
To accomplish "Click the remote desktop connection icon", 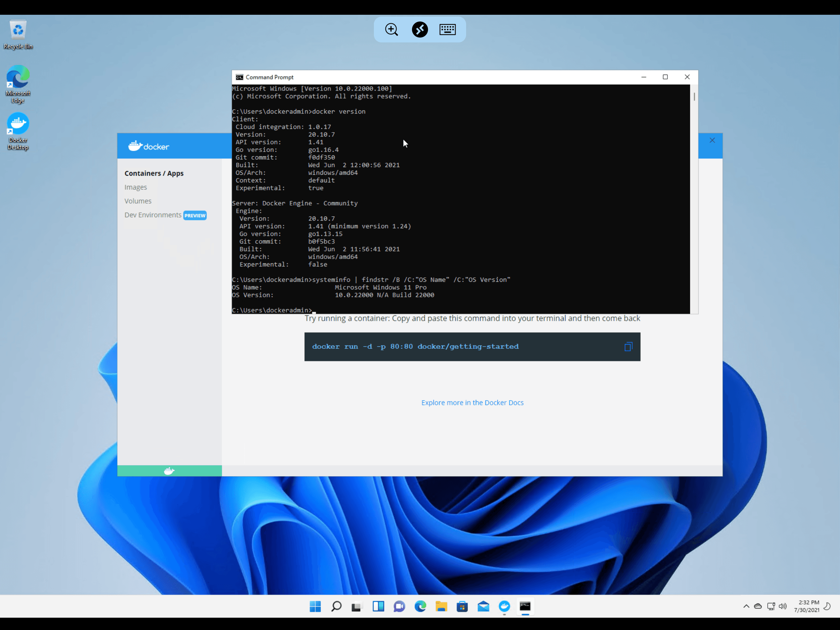I will coord(420,30).
